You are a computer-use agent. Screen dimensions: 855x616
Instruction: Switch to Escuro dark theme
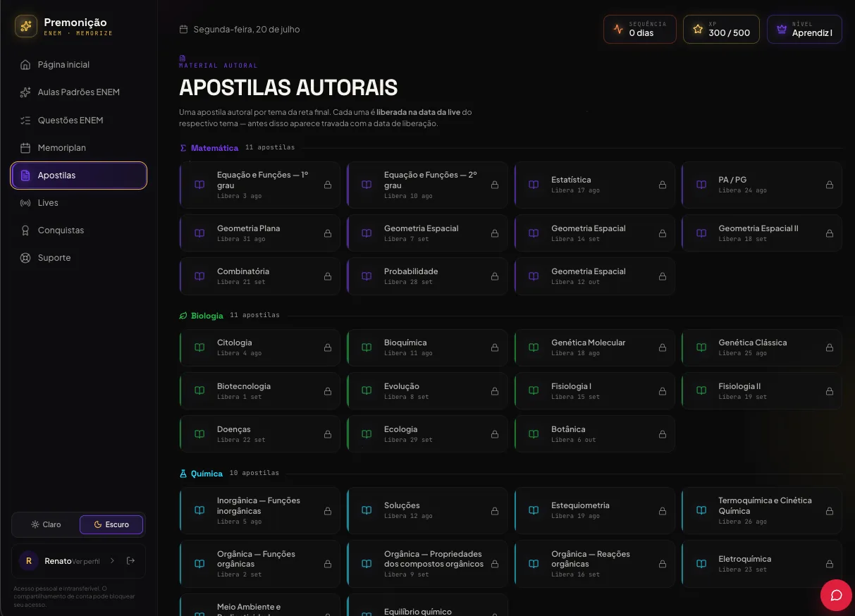[x=111, y=524]
